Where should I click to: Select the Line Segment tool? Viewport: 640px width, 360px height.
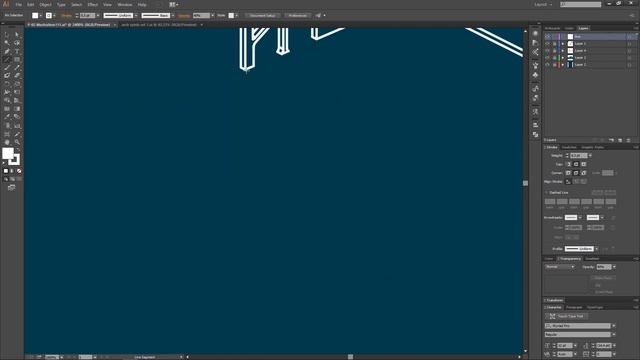[7, 60]
